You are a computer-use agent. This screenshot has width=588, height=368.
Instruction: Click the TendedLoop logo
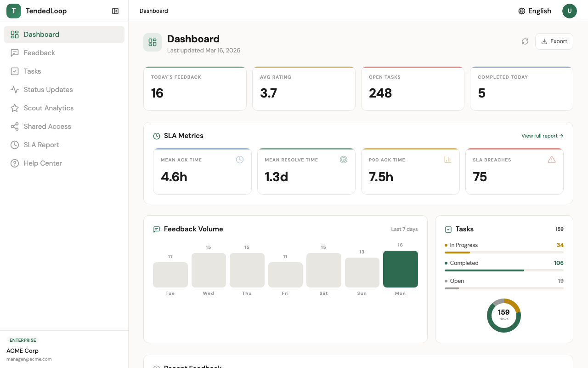13,11
